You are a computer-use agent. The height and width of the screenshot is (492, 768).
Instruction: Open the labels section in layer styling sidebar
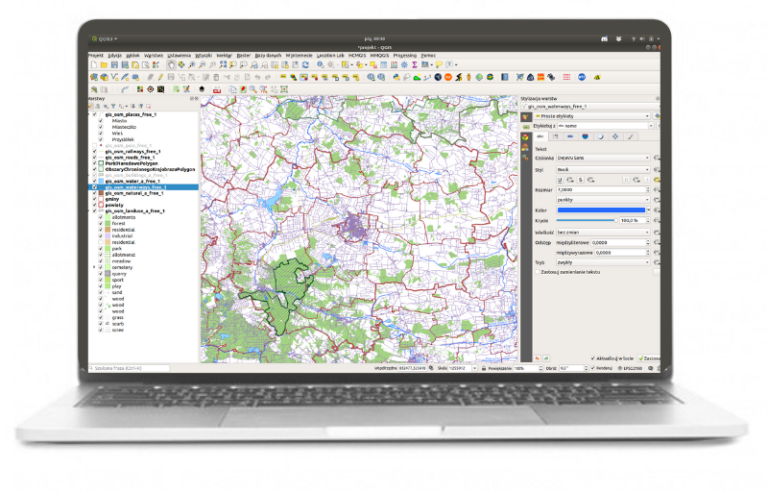point(526,126)
